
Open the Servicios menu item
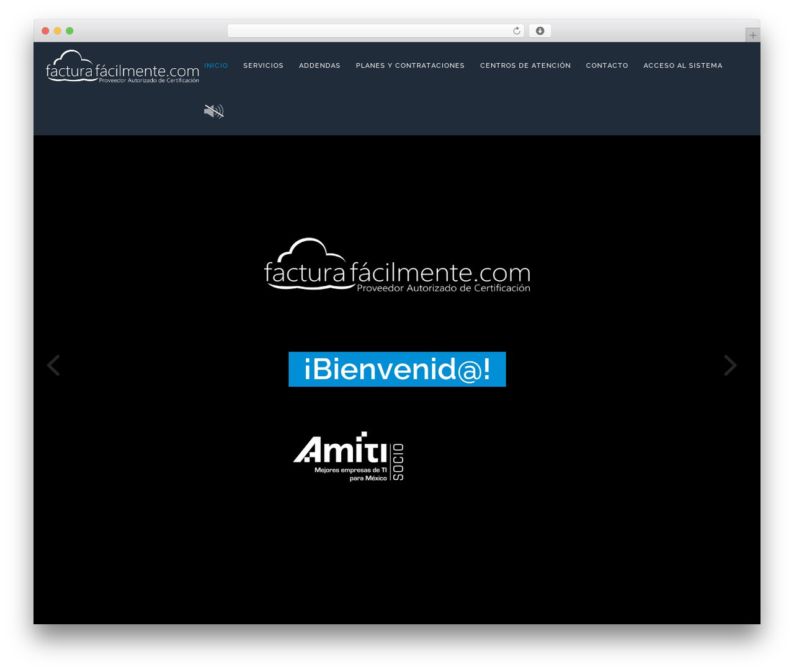point(263,66)
